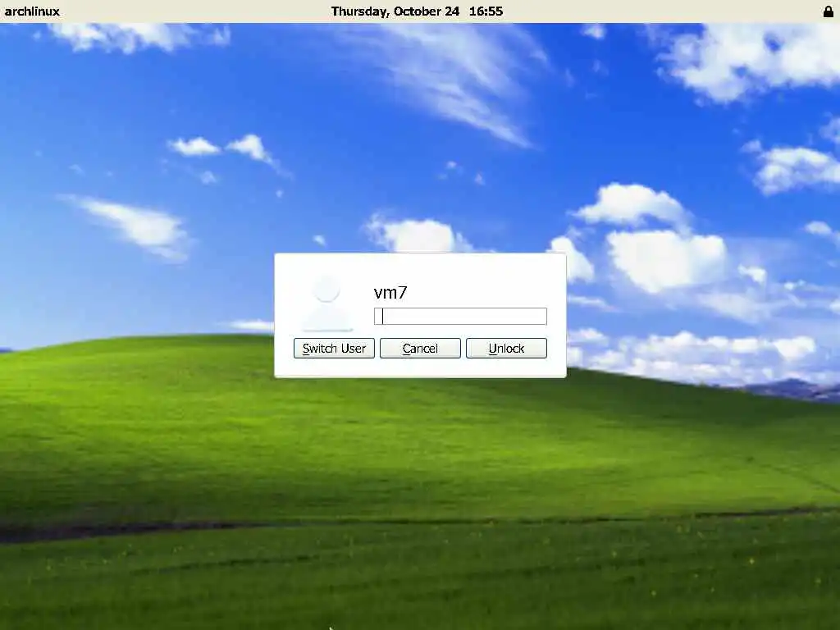The height and width of the screenshot is (630, 840).
Task: Click the vm7 username label
Action: click(390, 293)
